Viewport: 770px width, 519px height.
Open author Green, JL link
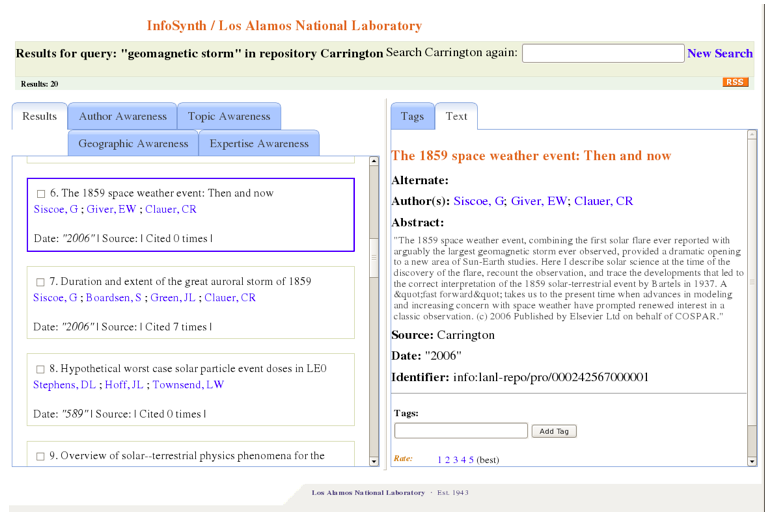(173, 298)
